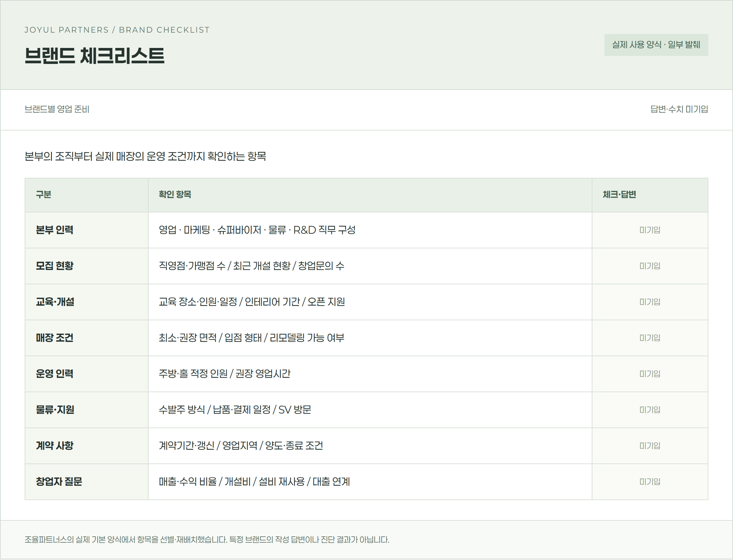The height and width of the screenshot is (560, 733).
Task: Click '미기입' cell in 창업자 질문 row
Action: [x=650, y=482]
